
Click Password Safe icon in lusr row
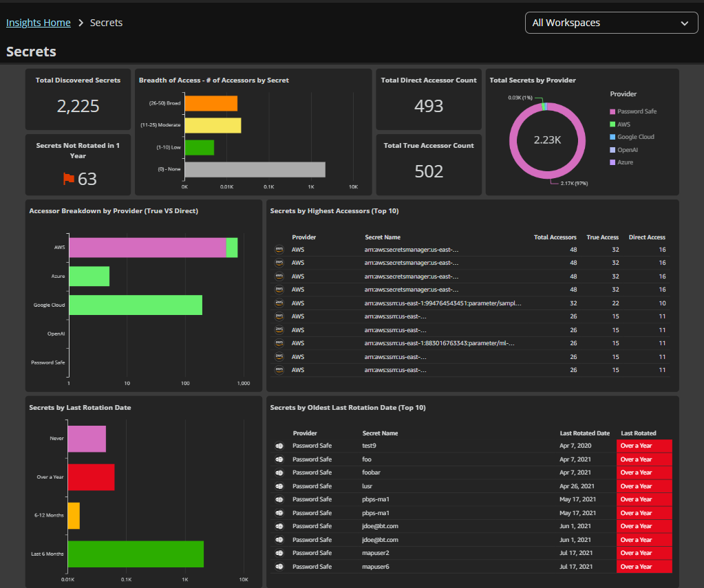tap(279, 486)
